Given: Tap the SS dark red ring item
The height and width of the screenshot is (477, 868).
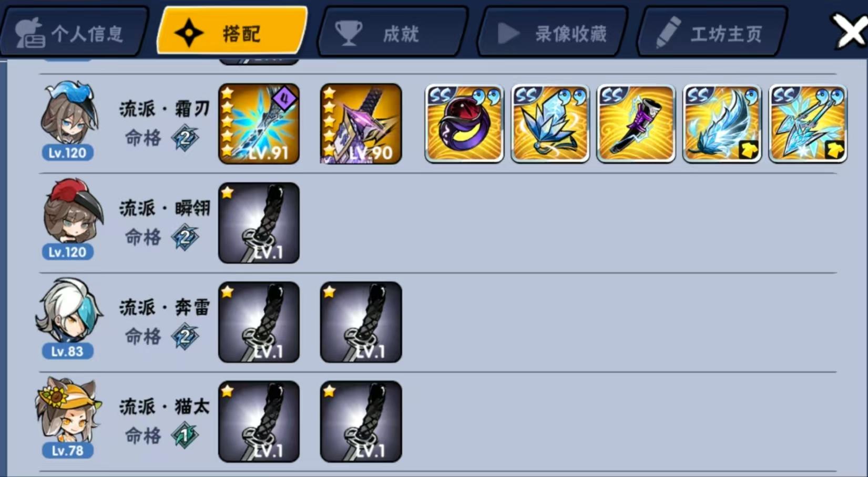Looking at the screenshot, I should pos(464,124).
